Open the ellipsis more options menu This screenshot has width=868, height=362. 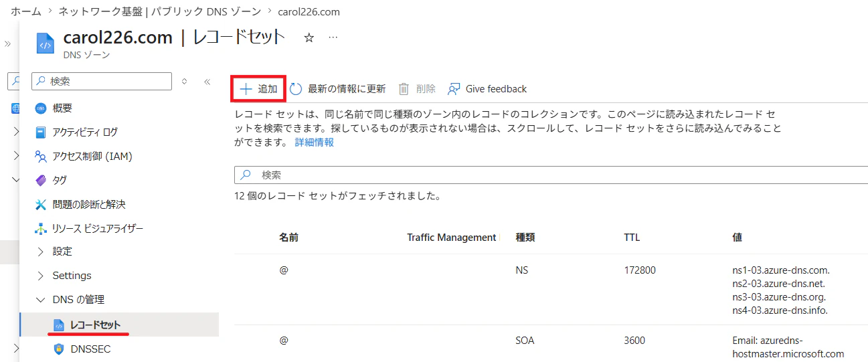click(333, 38)
